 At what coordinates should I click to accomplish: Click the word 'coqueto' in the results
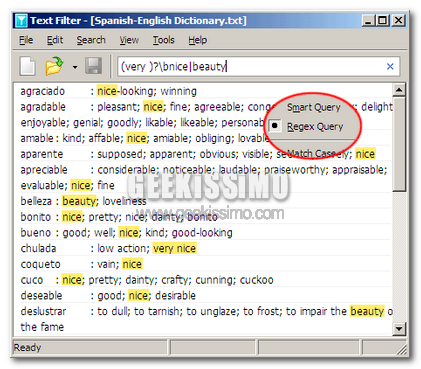point(40,264)
